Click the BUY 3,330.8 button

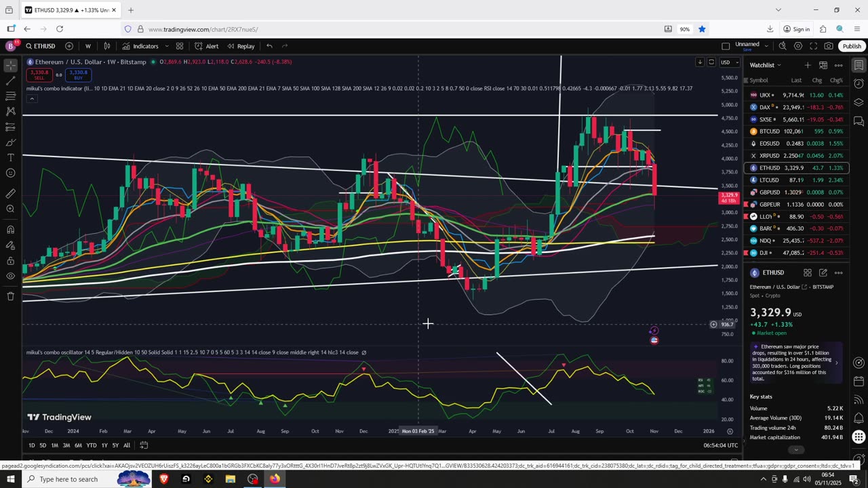(78, 75)
